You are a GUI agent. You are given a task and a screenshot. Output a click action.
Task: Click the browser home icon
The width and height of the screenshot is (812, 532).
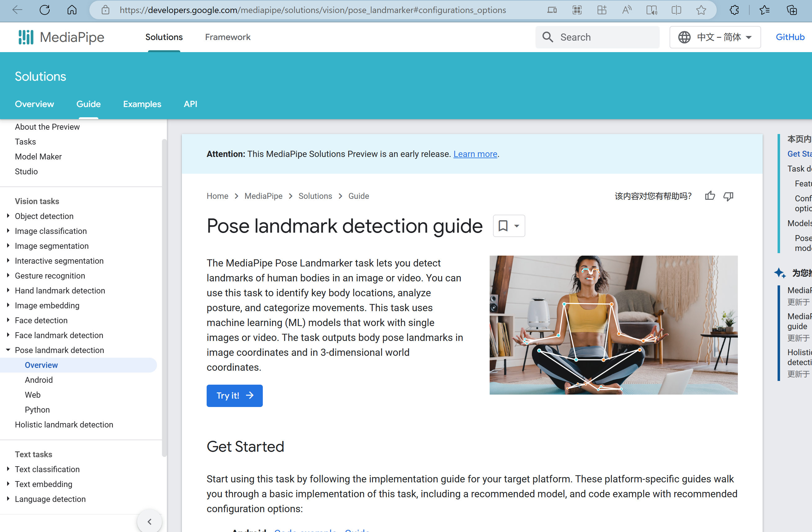pos(71,10)
